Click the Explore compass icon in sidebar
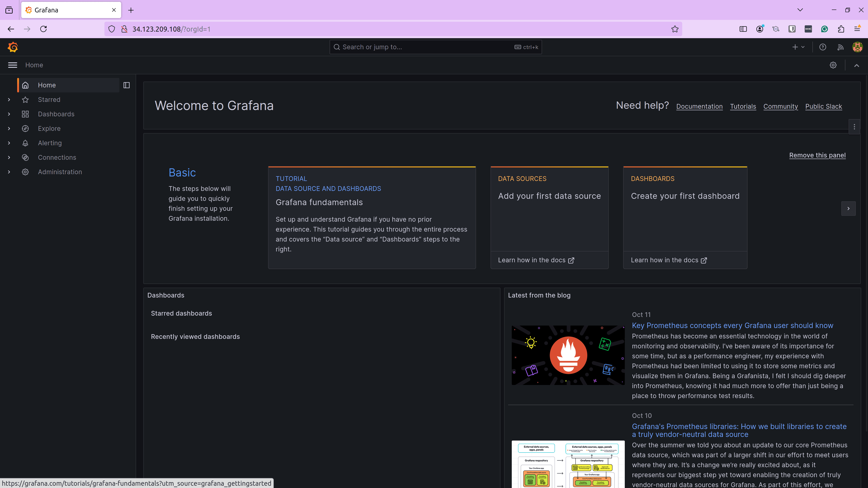Screen dimensions: 868x488 25,129
